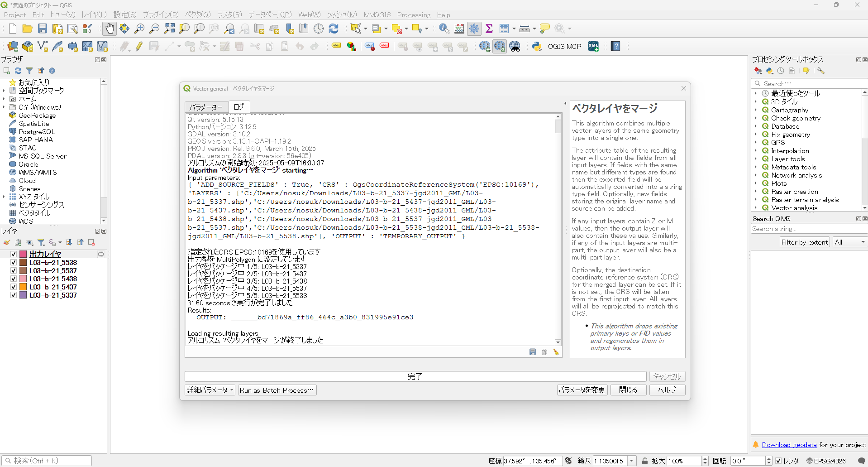This screenshot has width=868, height=467.
Task: Open the Statistical Summary sigma icon
Action: [x=489, y=29]
